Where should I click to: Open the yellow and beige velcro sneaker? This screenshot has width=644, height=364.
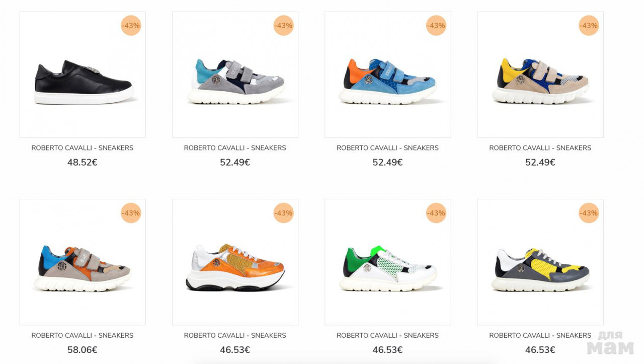[x=540, y=82]
